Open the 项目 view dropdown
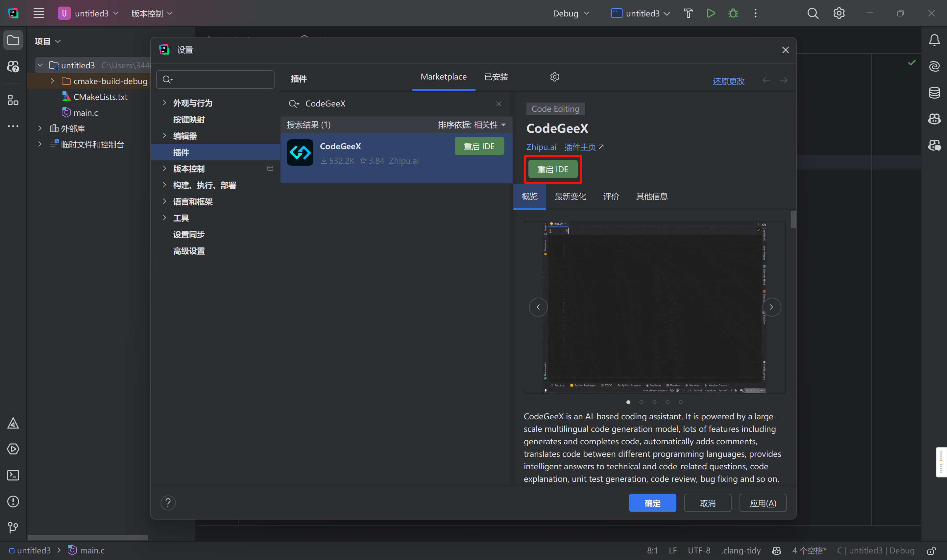Viewport: 947px width, 560px height. click(48, 41)
